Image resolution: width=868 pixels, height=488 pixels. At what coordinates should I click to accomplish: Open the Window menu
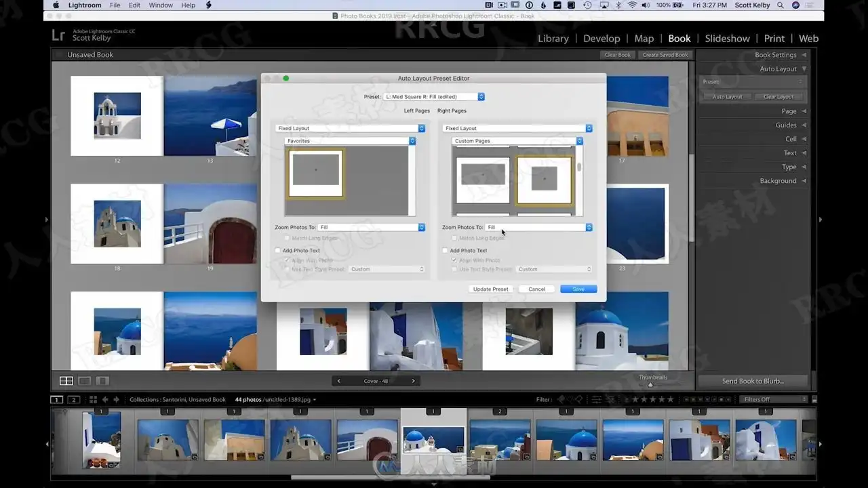pyautogui.click(x=161, y=5)
